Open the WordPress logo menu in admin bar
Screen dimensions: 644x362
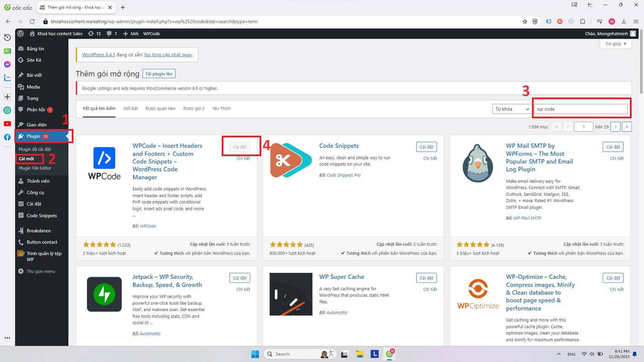21,34
